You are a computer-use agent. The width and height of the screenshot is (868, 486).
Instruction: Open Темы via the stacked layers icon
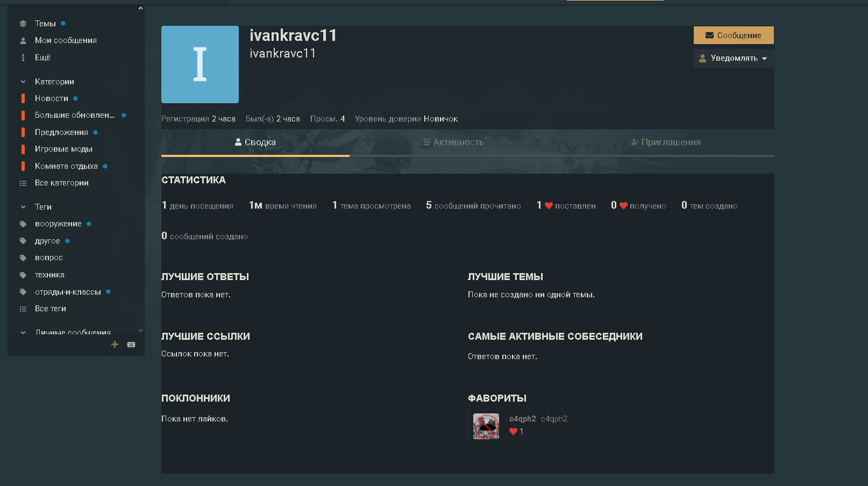[23, 24]
